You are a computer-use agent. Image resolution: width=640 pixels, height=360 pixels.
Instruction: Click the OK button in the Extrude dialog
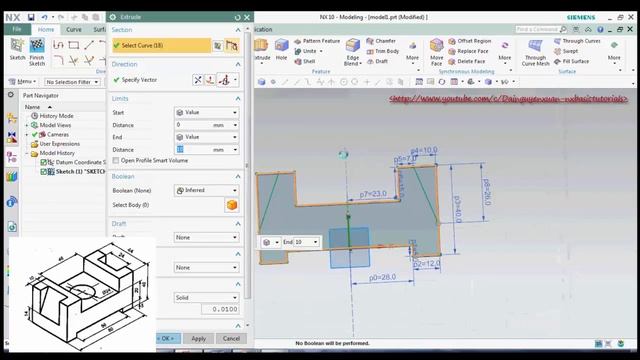point(167,338)
